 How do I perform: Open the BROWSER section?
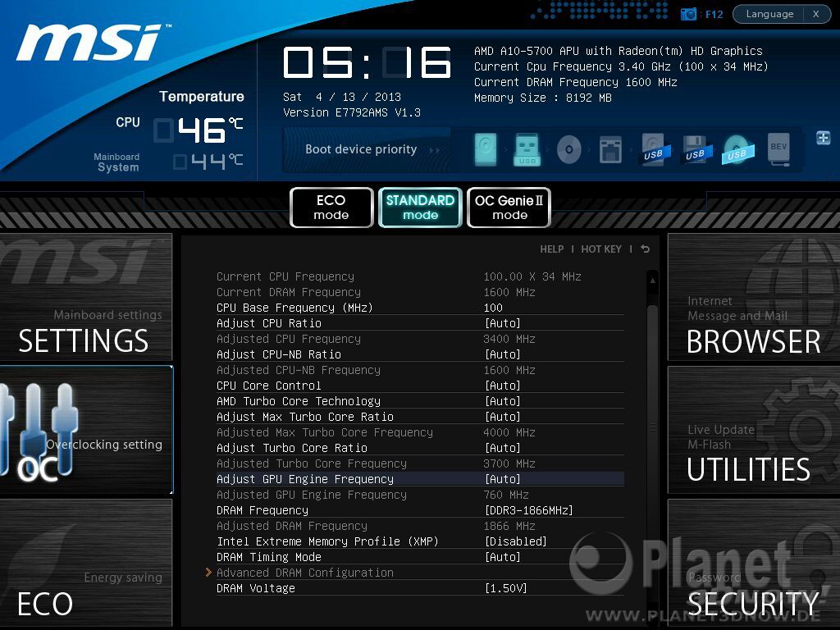pos(754,297)
